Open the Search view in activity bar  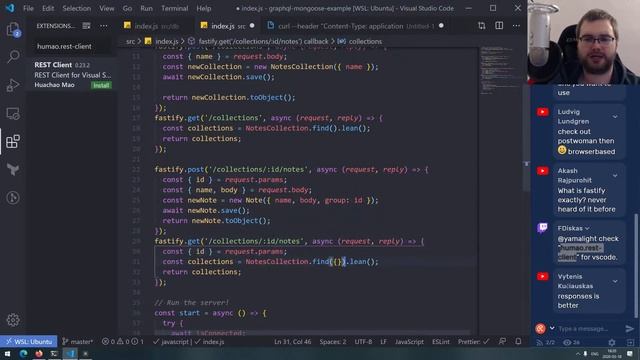point(13,57)
